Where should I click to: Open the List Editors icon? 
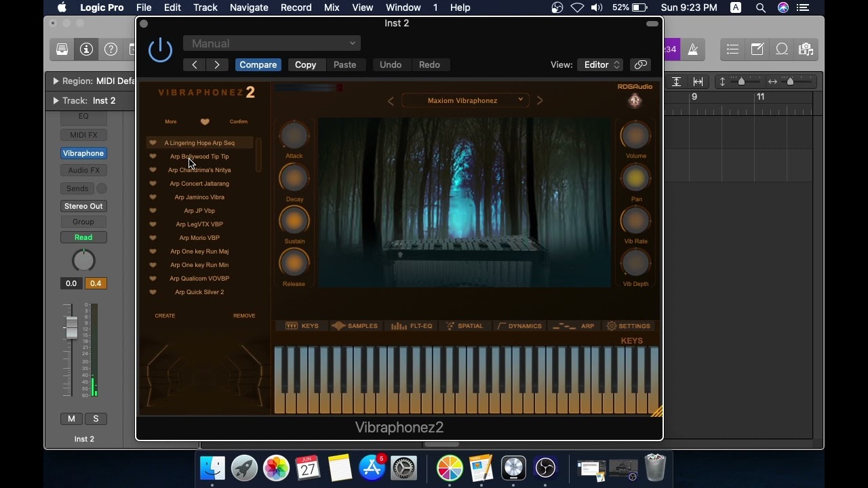click(x=732, y=49)
